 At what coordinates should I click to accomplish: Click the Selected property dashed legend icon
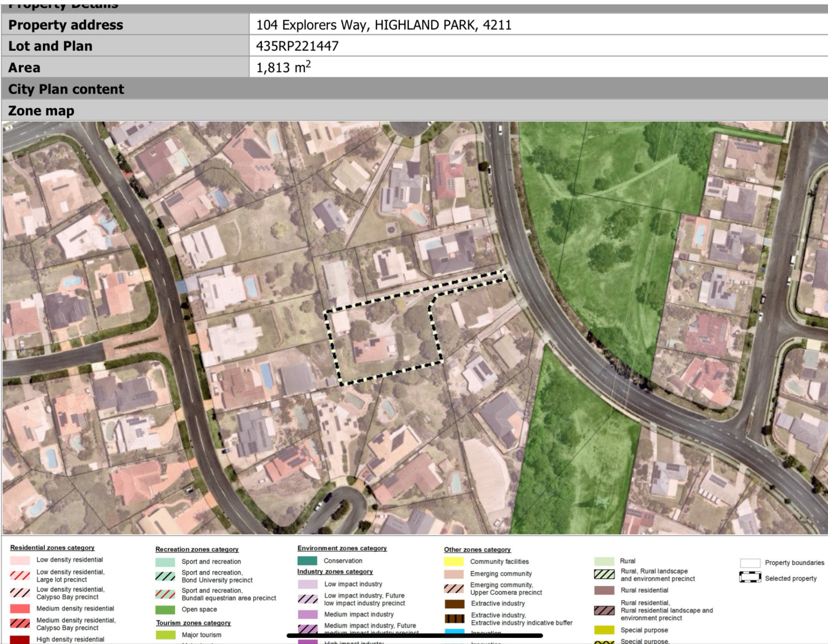click(x=750, y=578)
